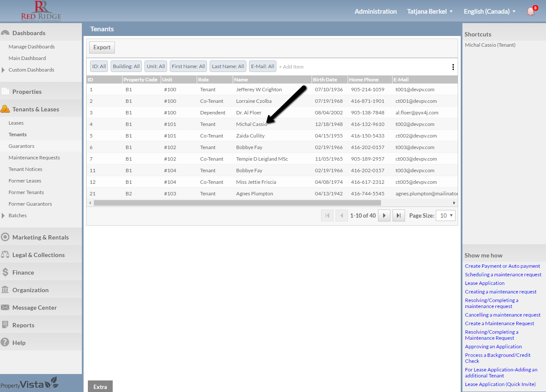Click the Legal & Collections scales icon
The image size is (546, 392).
(x=5, y=255)
